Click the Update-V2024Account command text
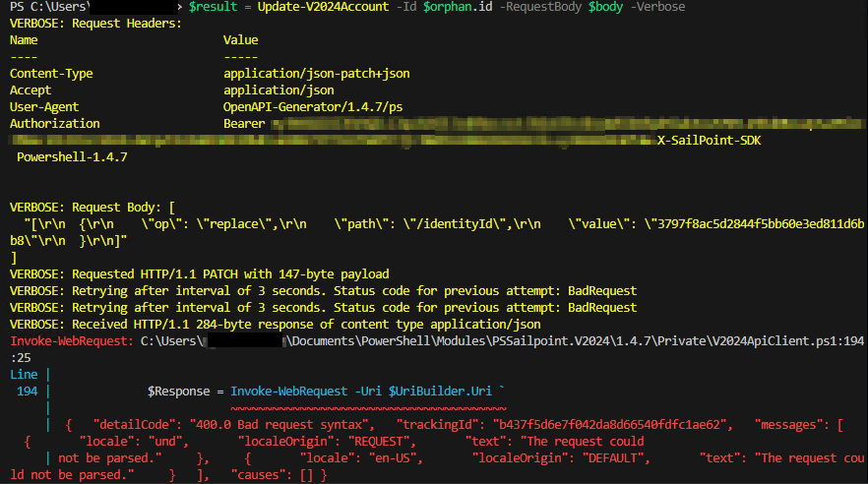This screenshot has width=868, height=484. click(x=323, y=7)
